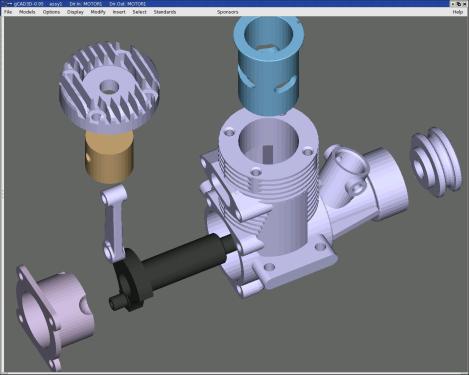This screenshot has height=375, width=469.
Task: Open the Select menu
Action: [139, 12]
